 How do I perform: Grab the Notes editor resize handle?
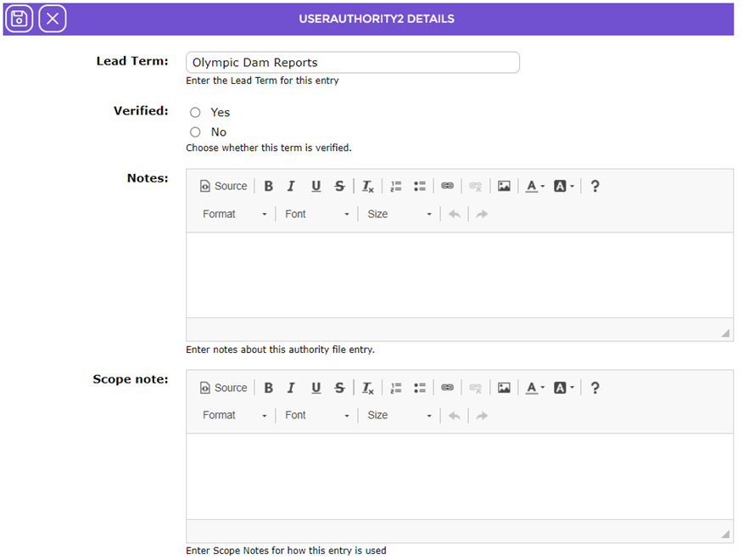[725, 333]
